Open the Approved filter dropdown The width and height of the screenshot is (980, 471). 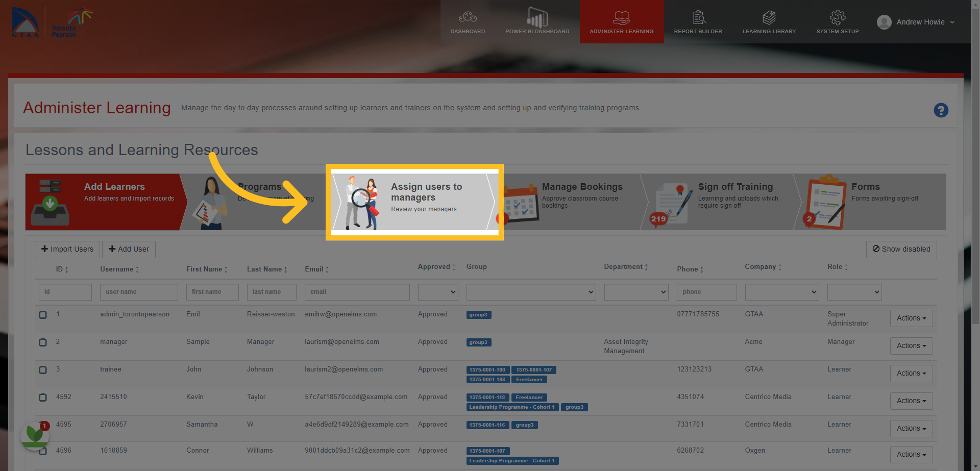pyautogui.click(x=438, y=292)
